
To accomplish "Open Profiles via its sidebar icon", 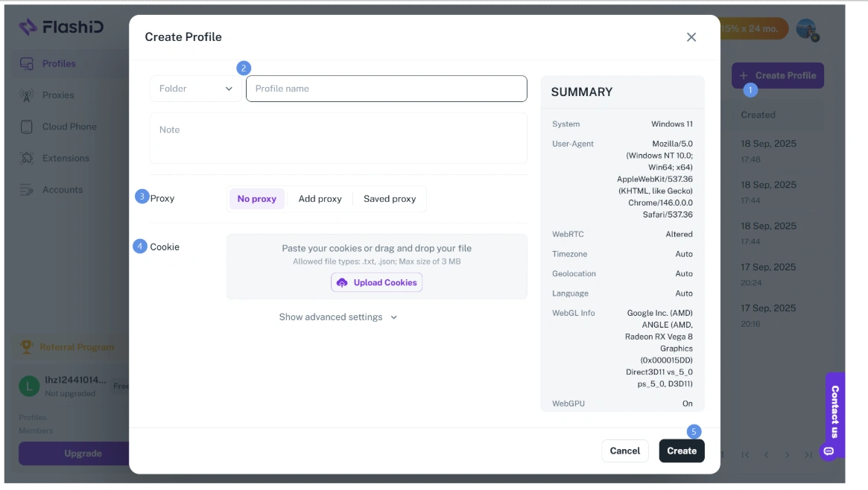I will coord(27,63).
